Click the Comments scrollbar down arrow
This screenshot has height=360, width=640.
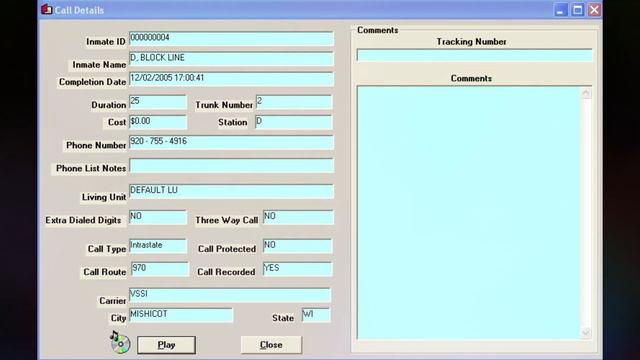[x=586, y=333]
